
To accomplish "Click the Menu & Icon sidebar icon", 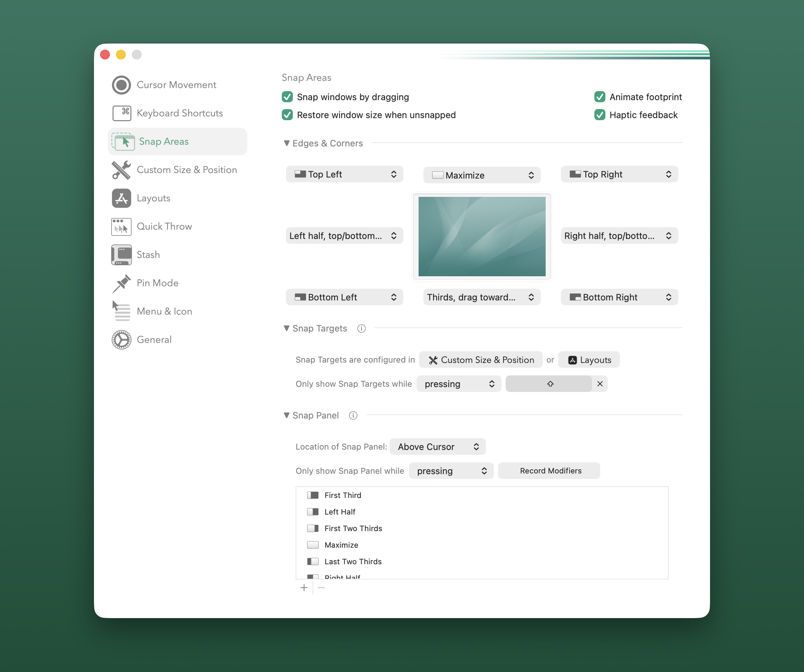I will tap(121, 311).
